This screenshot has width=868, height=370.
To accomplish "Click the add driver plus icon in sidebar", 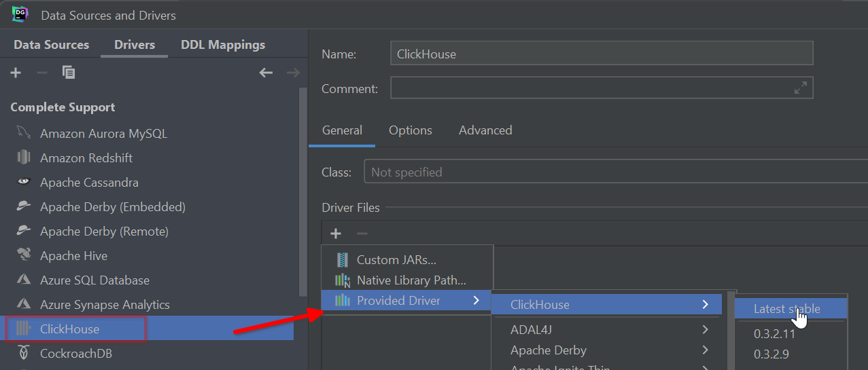I will tap(16, 73).
